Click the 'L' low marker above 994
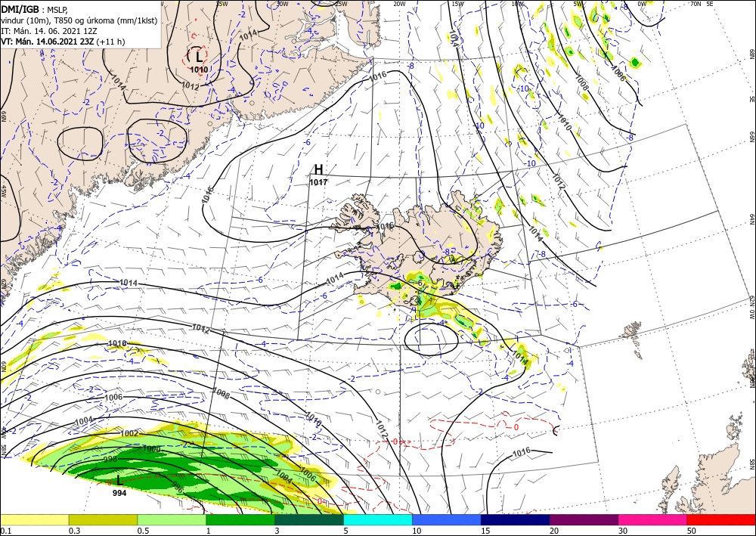The height and width of the screenshot is (536, 756). click(x=119, y=480)
